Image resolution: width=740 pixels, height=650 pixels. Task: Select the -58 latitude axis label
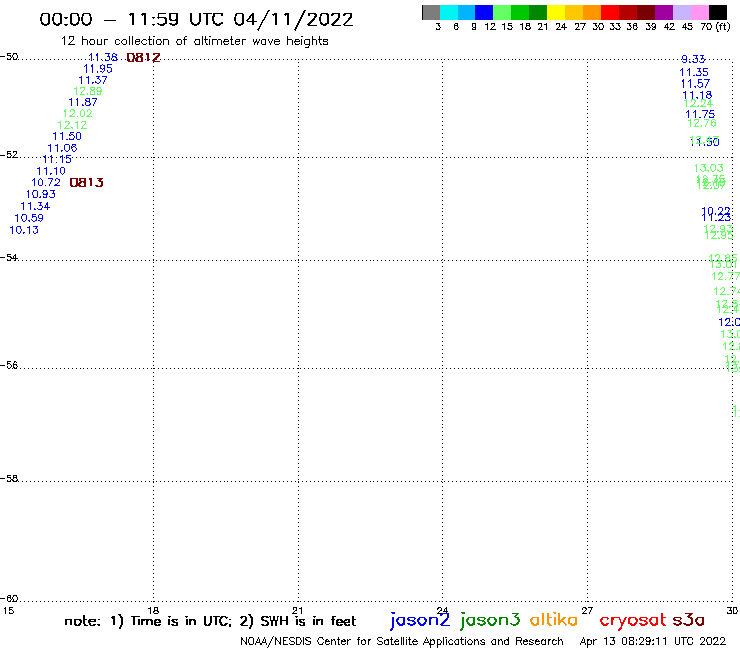[x=9, y=479]
